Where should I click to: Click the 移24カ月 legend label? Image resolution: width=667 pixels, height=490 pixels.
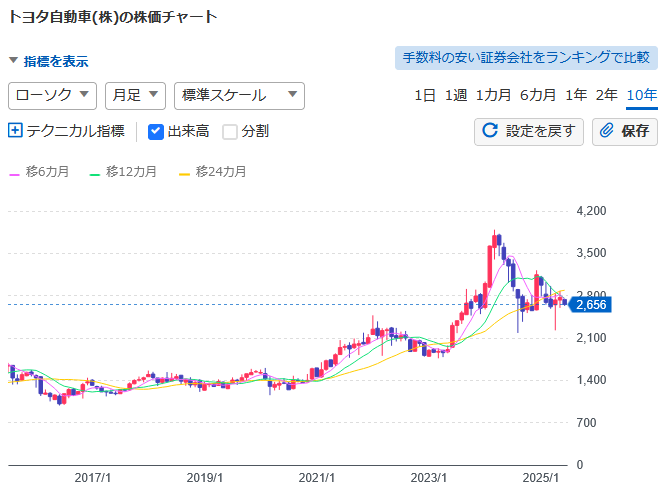click(x=221, y=171)
